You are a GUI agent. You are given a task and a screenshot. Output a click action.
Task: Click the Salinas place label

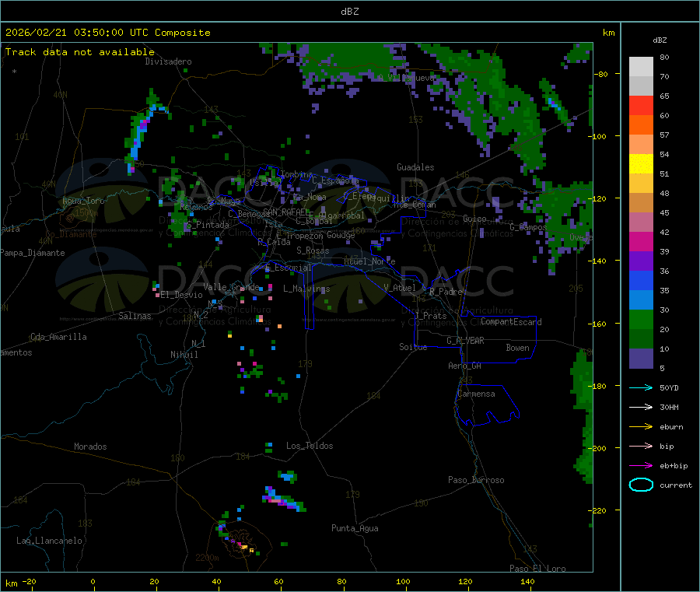coord(135,316)
